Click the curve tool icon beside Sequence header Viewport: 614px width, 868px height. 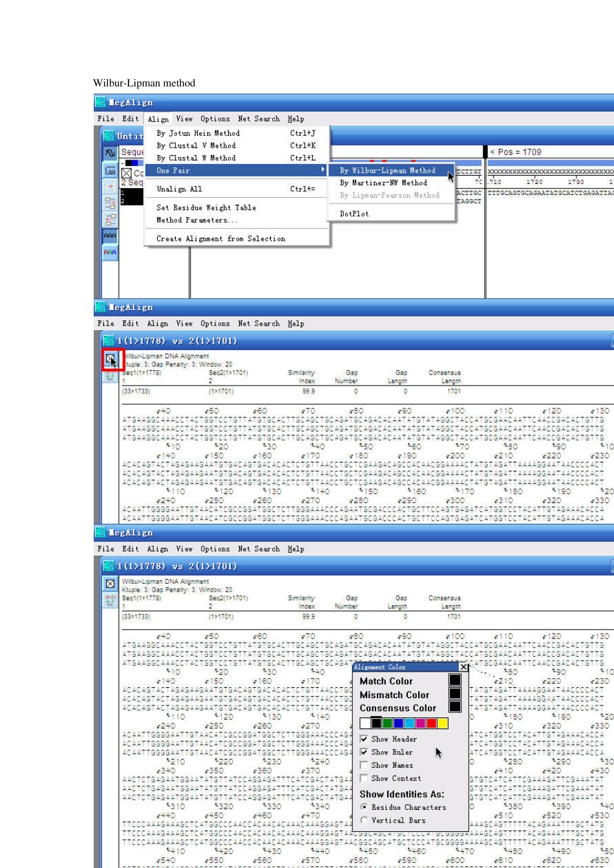[x=110, y=154]
